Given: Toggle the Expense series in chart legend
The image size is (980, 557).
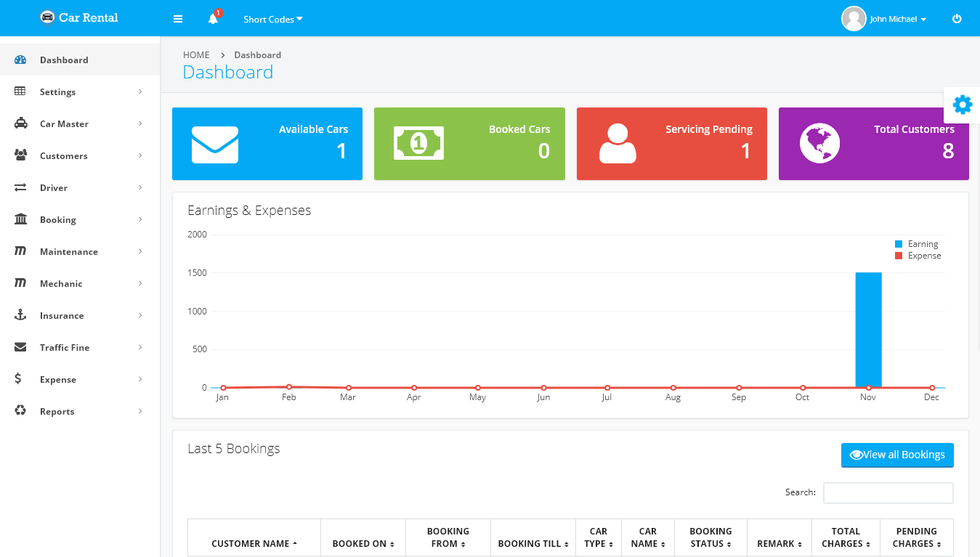Looking at the screenshot, I should [x=918, y=256].
